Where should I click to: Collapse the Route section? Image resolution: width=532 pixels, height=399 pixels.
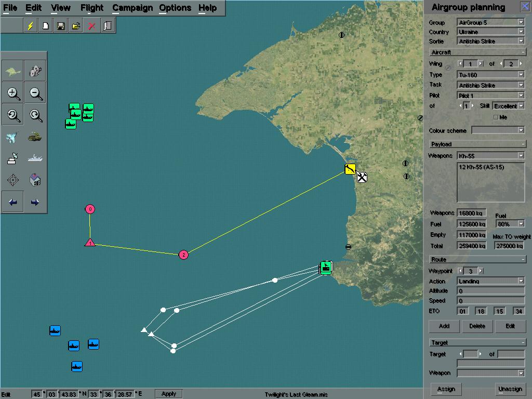pos(524,260)
